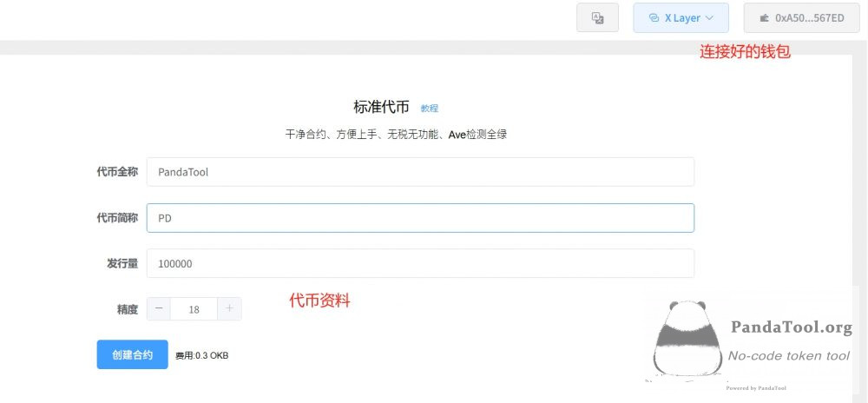This screenshot has width=868, height=403.
Task: Click the 代币简称 field containing PD
Action: (x=420, y=218)
